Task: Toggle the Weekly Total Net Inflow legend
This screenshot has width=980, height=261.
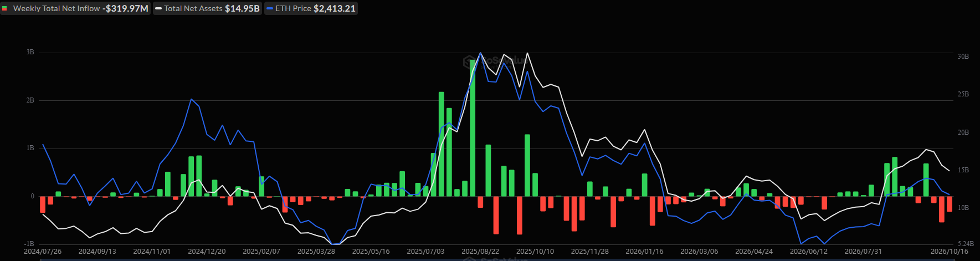Action: [x=75, y=8]
